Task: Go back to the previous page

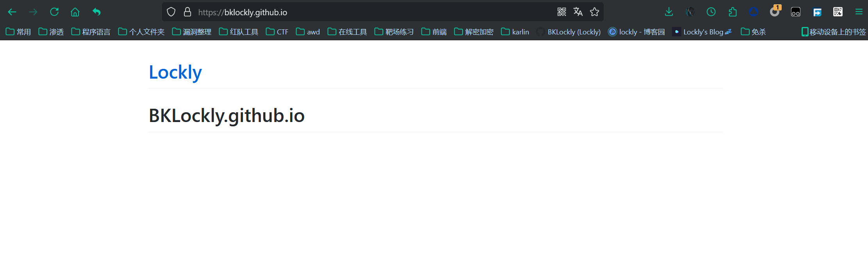Action: 12,12
